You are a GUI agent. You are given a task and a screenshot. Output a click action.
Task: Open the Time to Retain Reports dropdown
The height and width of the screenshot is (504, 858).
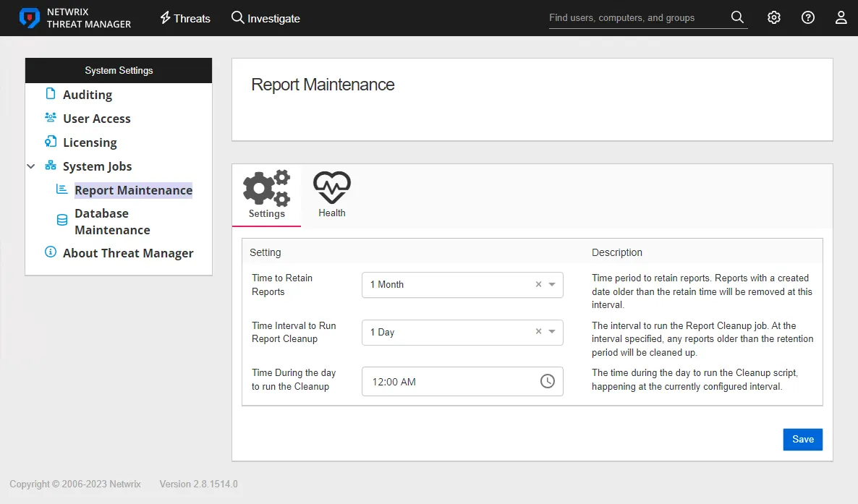(462, 285)
